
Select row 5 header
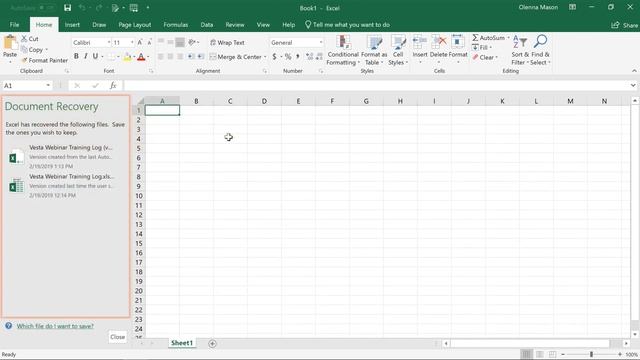[x=139, y=148]
